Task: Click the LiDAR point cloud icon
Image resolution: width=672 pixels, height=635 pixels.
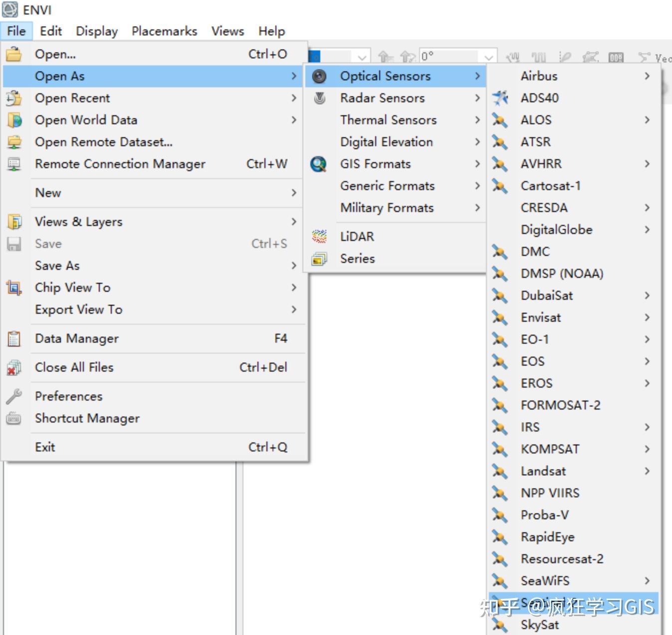Action: point(319,236)
